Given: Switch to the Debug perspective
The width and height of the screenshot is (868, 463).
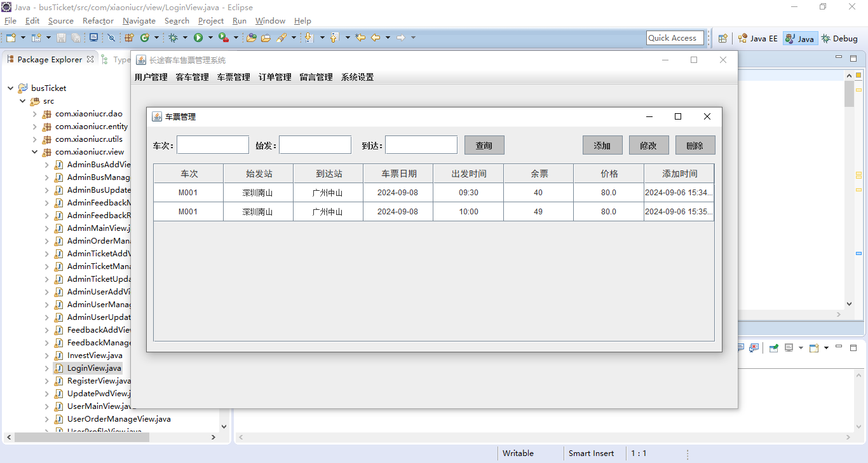Looking at the screenshot, I should point(839,38).
